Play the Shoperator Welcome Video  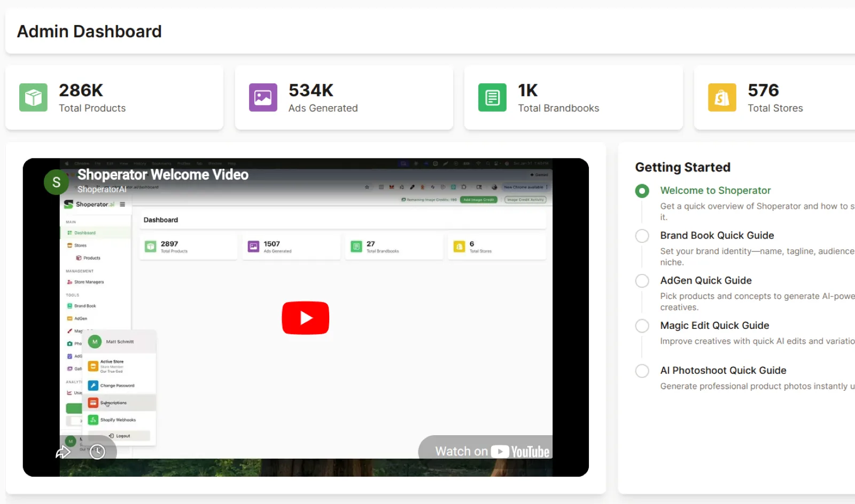pyautogui.click(x=306, y=318)
